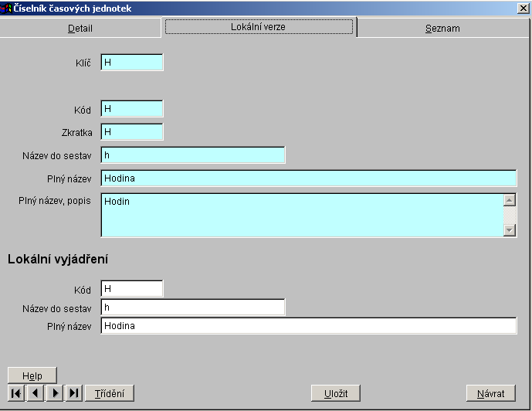Click the Kód field under Lokální vyjádření
Viewport: 532px width, 411px height.
point(132,289)
